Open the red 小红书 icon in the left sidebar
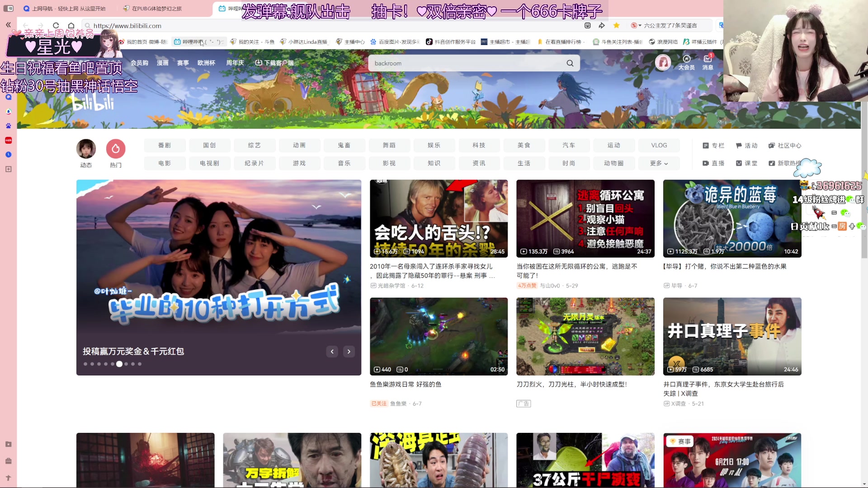 point(8,140)
